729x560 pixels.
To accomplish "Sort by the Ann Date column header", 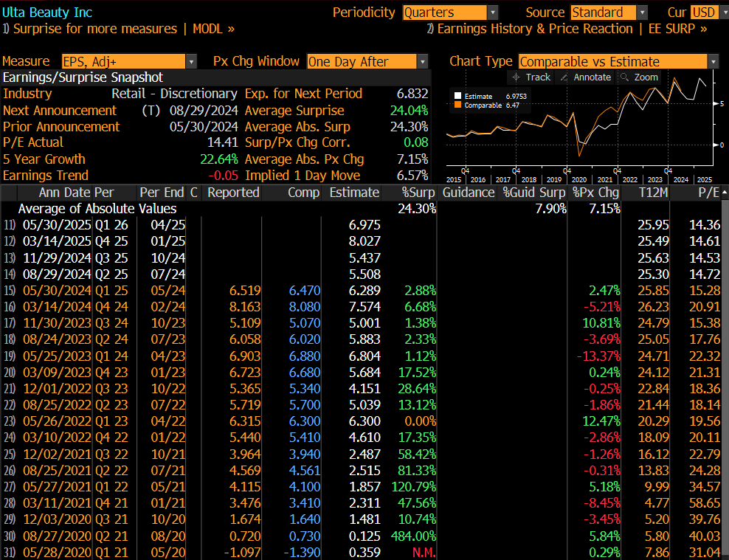I will coord(66,193).
